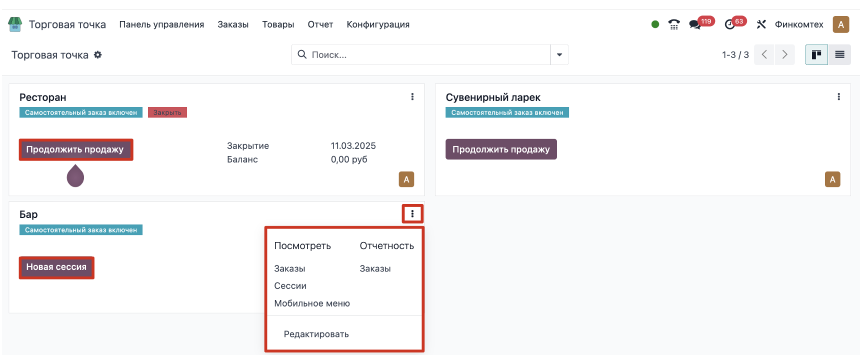Click the wrench debug tools icon
The image size is (868, 355).
761,24
